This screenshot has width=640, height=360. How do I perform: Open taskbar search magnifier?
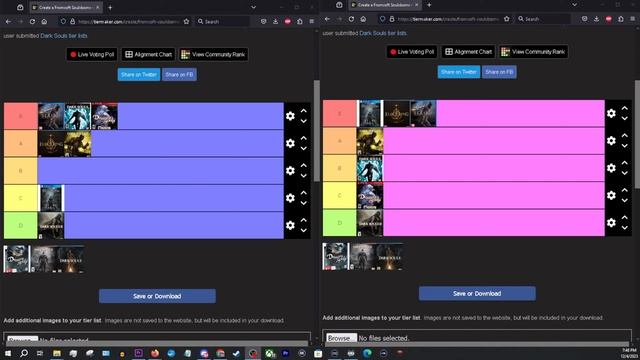pyautogui.click(x=24, y=353)
